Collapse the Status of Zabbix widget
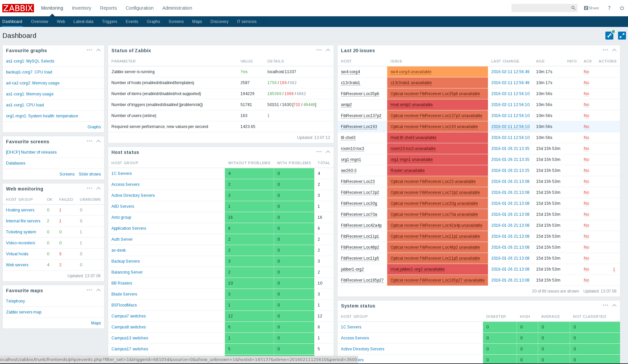Screen dimensions: 628x364 click(x=328, y=50)
